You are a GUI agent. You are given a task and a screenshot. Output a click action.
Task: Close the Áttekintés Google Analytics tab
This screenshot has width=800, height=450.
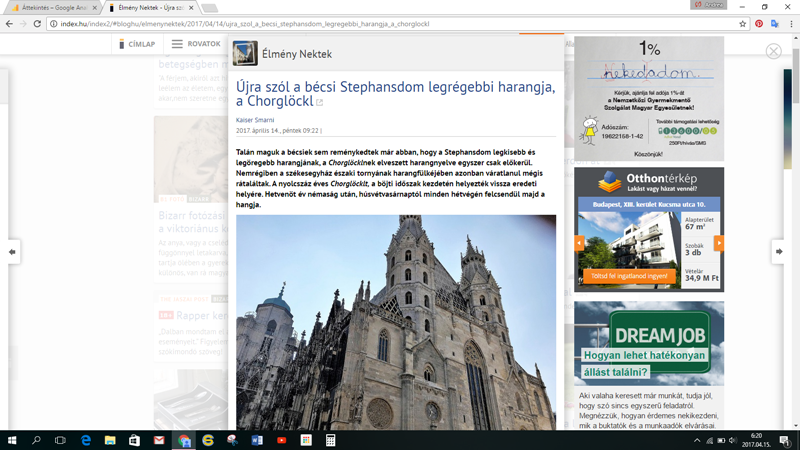tap(94, 8)
